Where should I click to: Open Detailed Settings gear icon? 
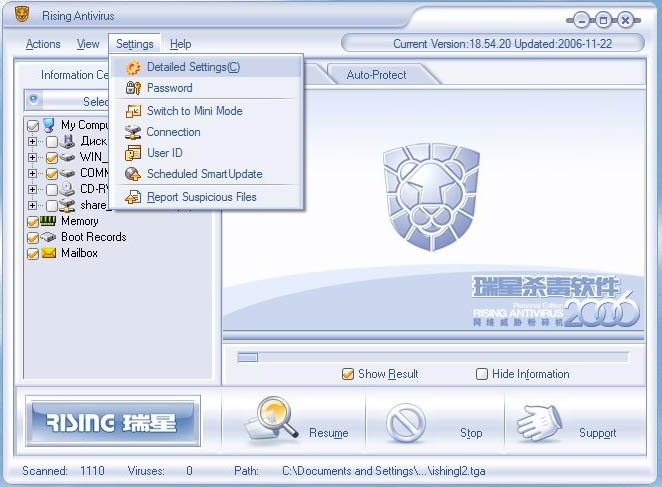133,68
